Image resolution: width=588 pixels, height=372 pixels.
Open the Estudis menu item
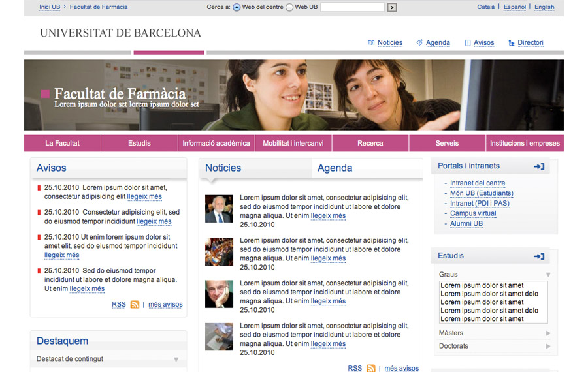[140, 143]
